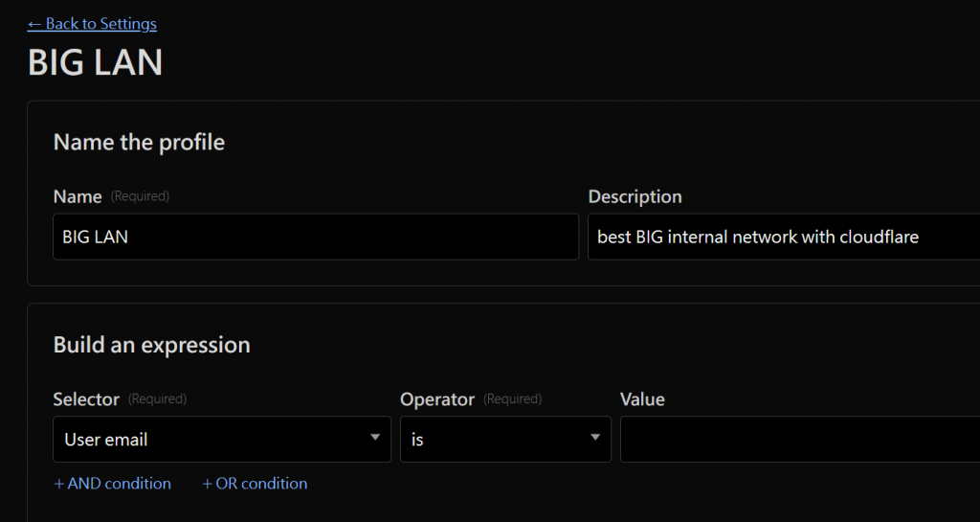Click the Description field label

tap(635, 196)
